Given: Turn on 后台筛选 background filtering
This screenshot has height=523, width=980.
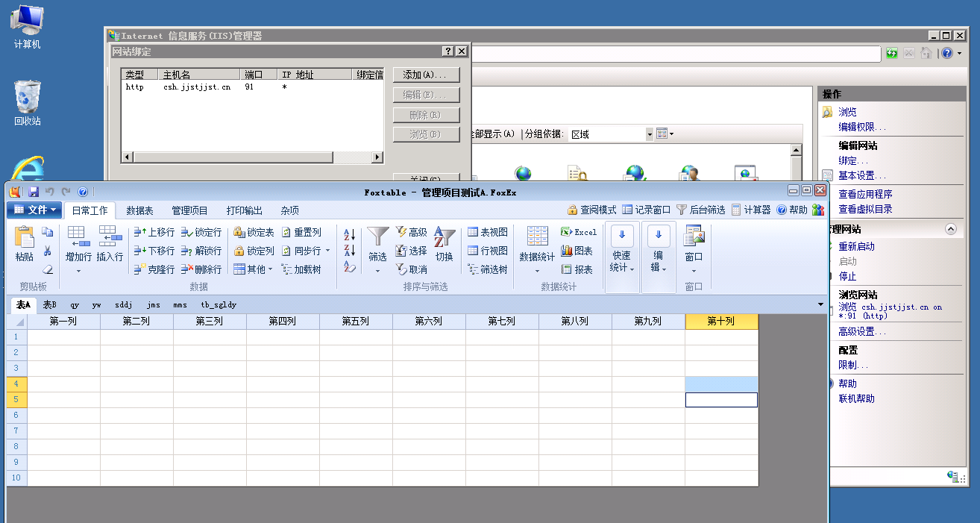Looking at the screenshot, I should tap(706, 210).
